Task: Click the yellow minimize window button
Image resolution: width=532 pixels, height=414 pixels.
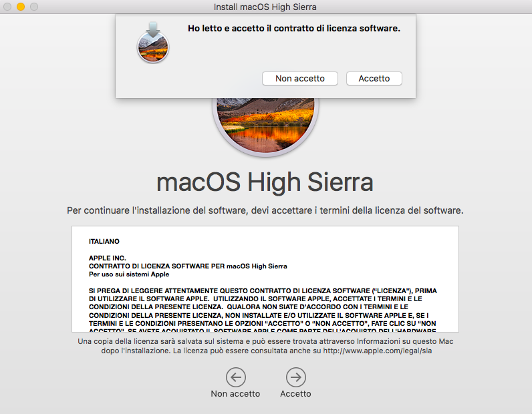Action: tap(21, 7)
